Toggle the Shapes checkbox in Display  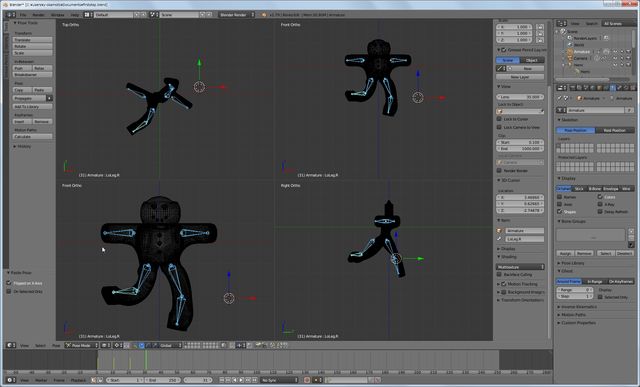(560, 211)
